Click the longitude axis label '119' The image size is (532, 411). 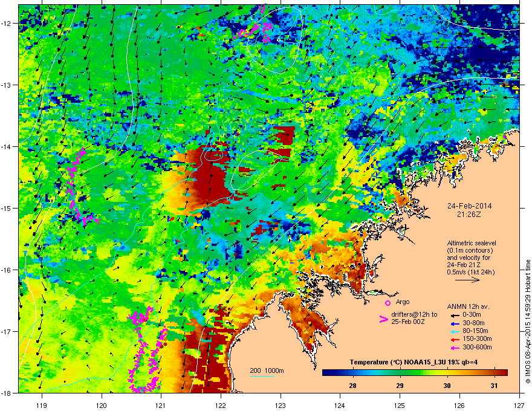click(x=42, y=405)
